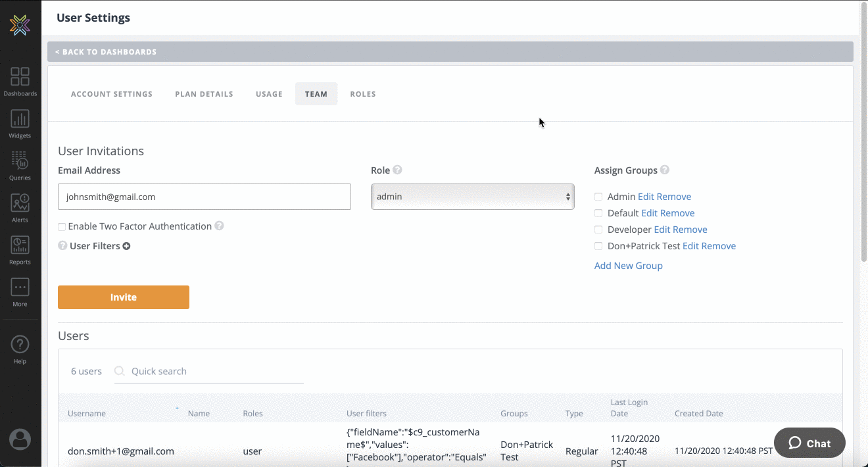Click the orange Invite button
The image size is (868, 467).
[124, 297]
